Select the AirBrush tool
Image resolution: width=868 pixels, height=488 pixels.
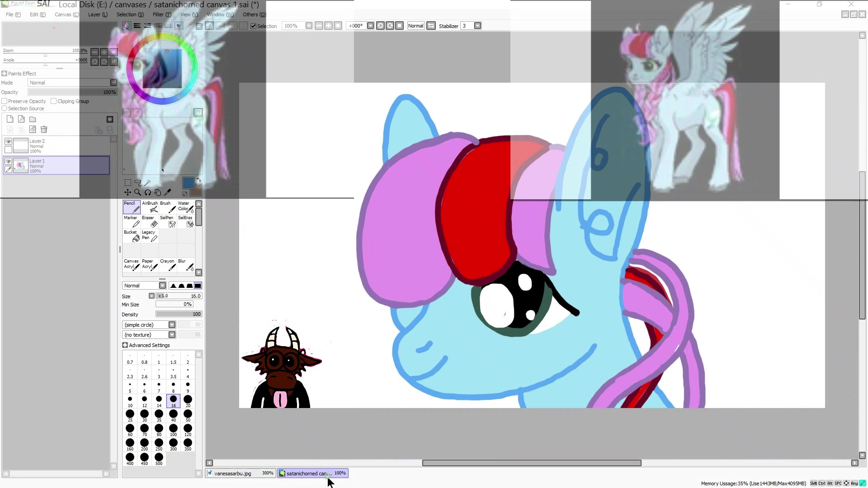150,207
